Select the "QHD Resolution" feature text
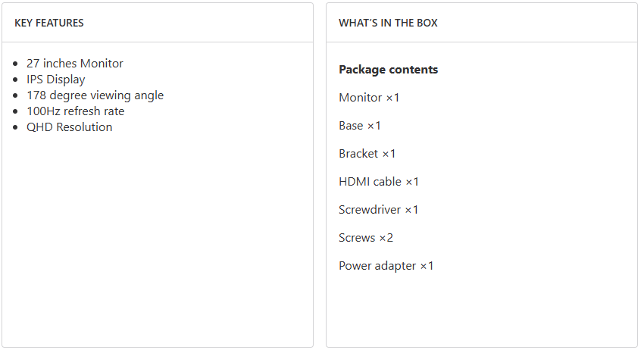 click(69, 127)
